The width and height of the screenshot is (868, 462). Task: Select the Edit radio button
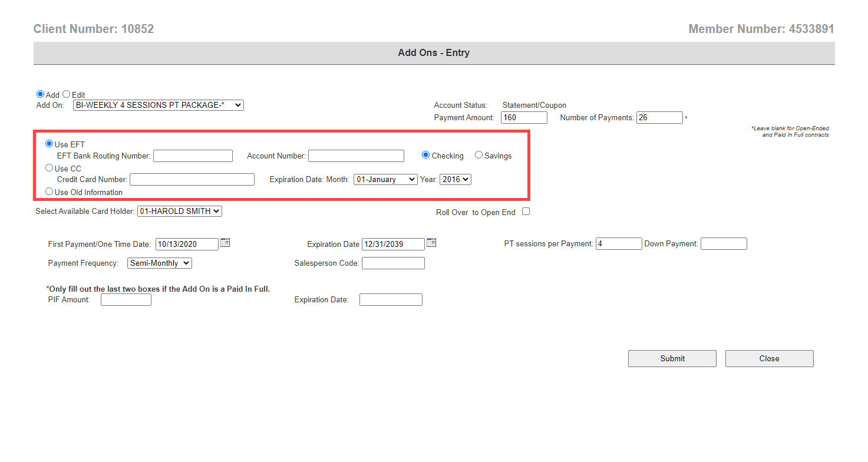pyautogui.click(x=67, y=94)
